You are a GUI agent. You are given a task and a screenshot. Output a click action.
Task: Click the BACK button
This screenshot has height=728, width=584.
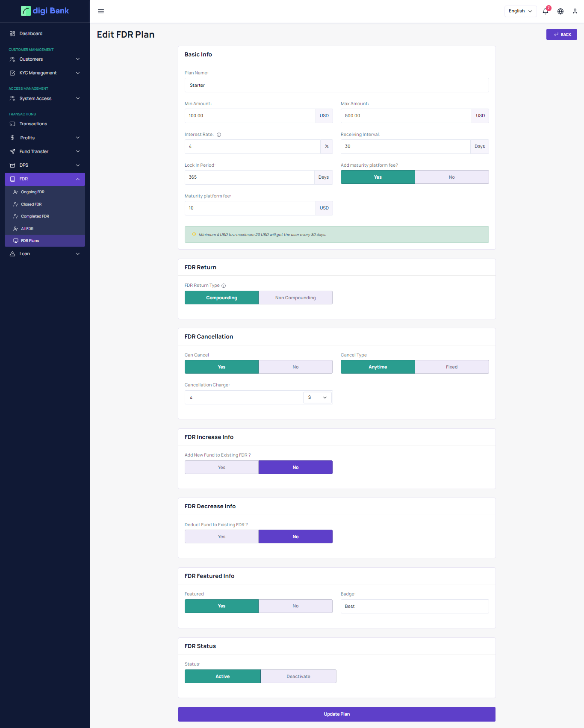pyautogui.click(x=561, y=35)
